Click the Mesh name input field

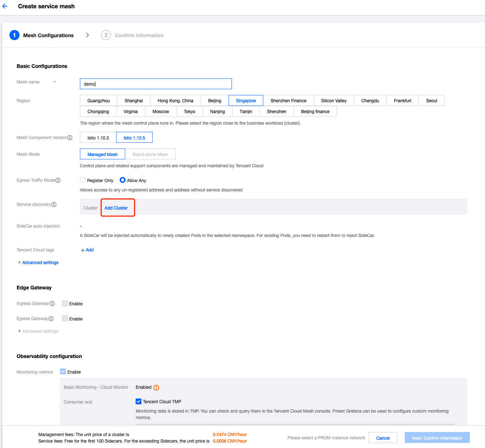156,84
